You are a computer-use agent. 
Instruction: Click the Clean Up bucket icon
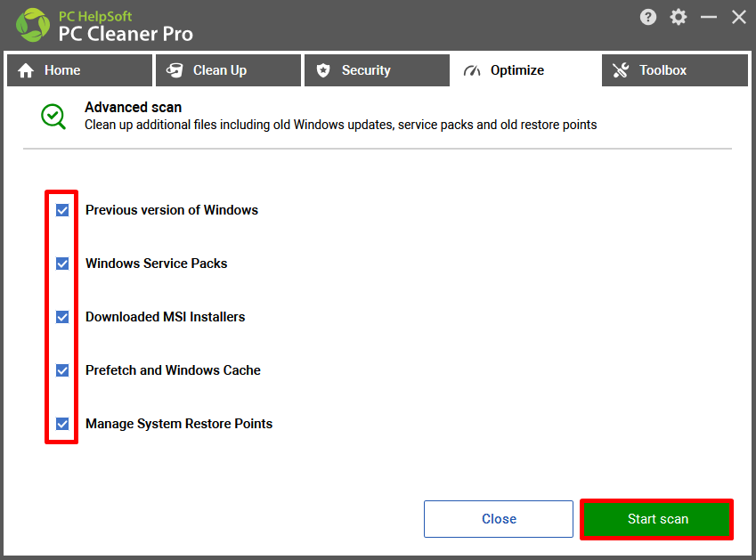[175, 70]
